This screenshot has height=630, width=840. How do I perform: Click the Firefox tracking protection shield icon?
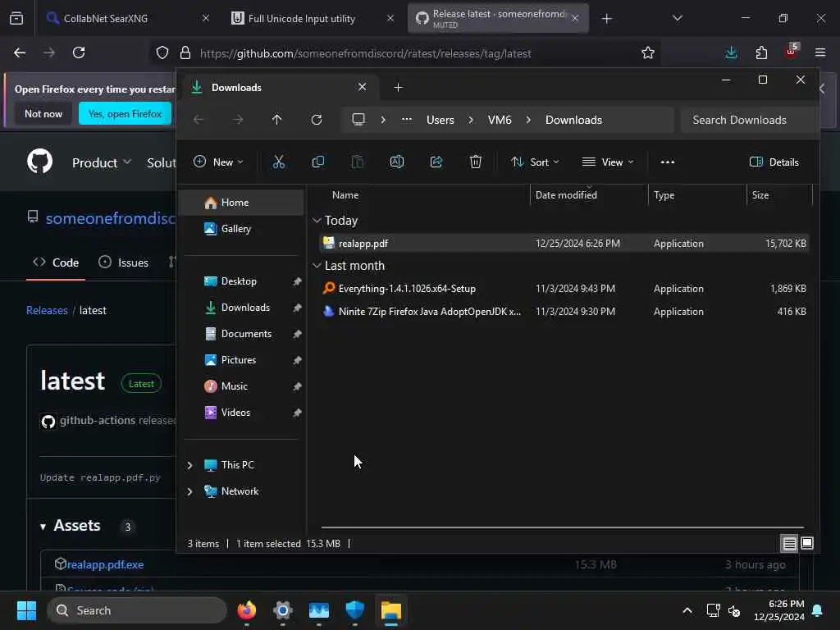(162, 52)
